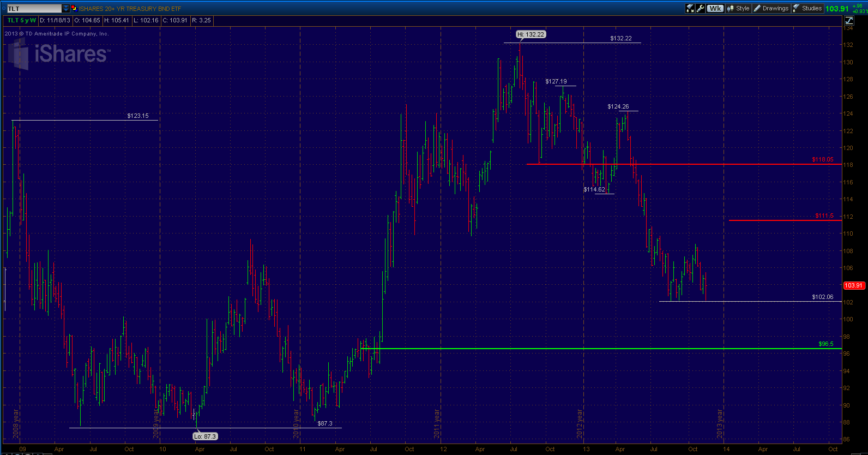Open the Drawings menu

coord(771,8)
